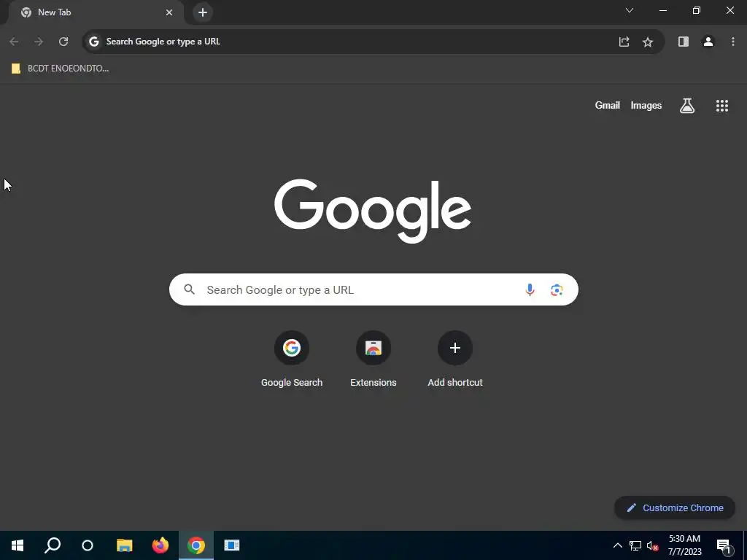Click the Add shortcut plus icon
Viewport: 747px width, 560px height.
tap(455, 348)
